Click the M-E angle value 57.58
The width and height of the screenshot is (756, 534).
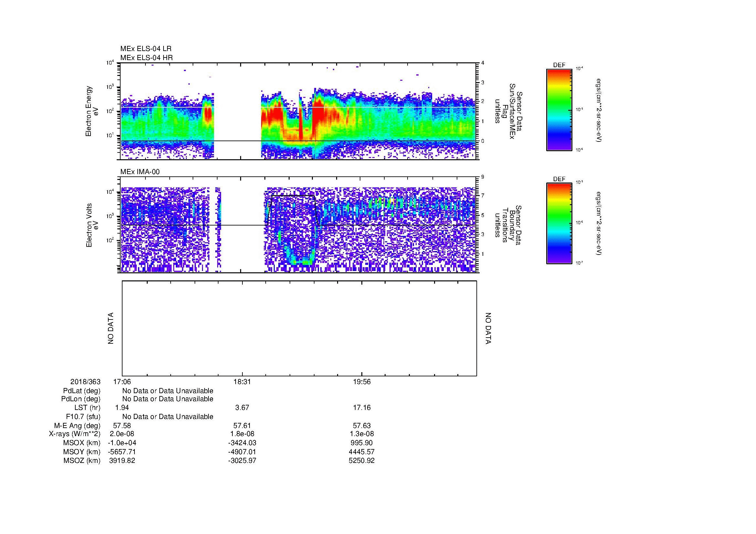tap(122, 425)
